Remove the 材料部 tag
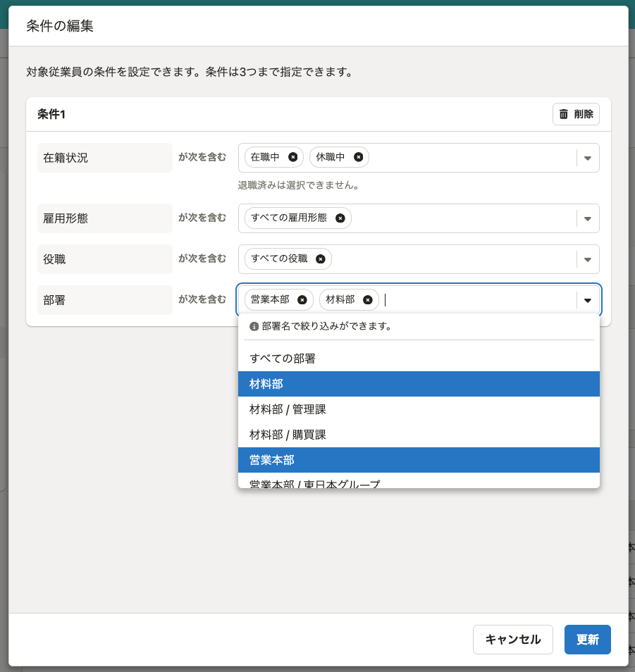635x672 pixels. tap(368, 300)
